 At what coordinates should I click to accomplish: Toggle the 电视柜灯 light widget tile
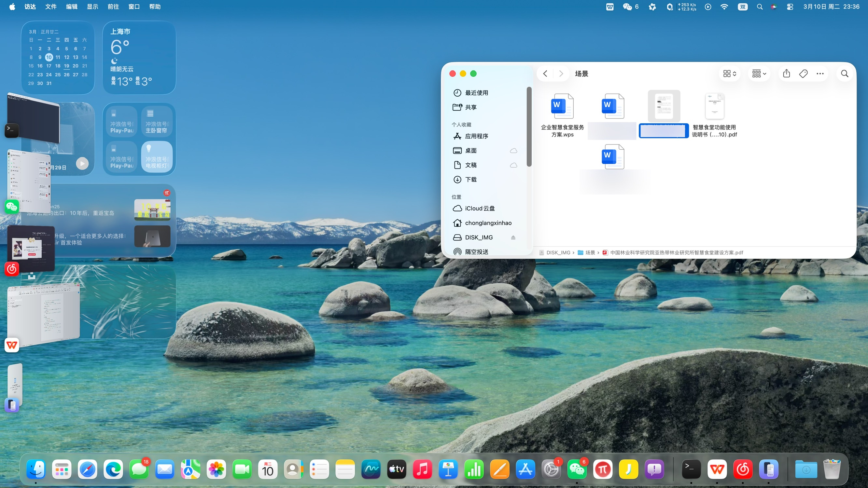pyautogui.click(x=157, y=156)
